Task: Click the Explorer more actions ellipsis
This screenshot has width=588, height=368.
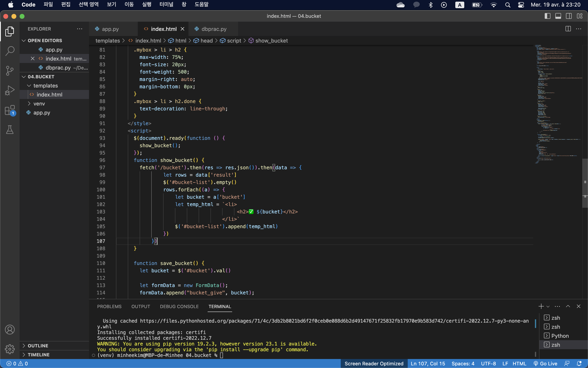Action: coord(80,29)
